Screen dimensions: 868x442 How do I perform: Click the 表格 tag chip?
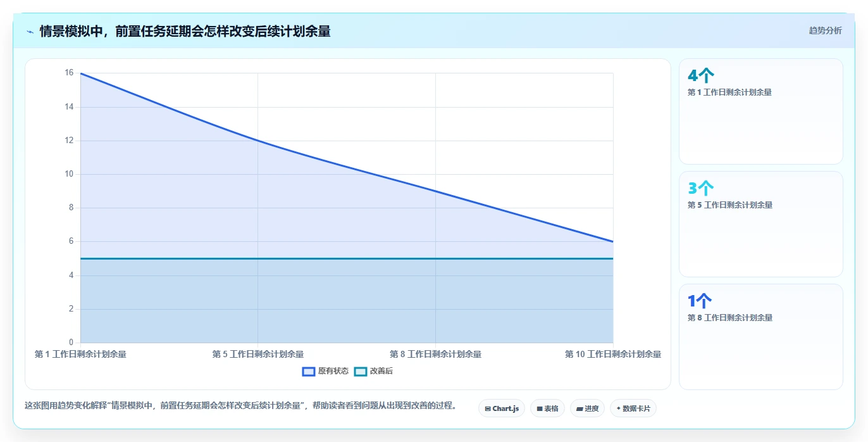547,408
